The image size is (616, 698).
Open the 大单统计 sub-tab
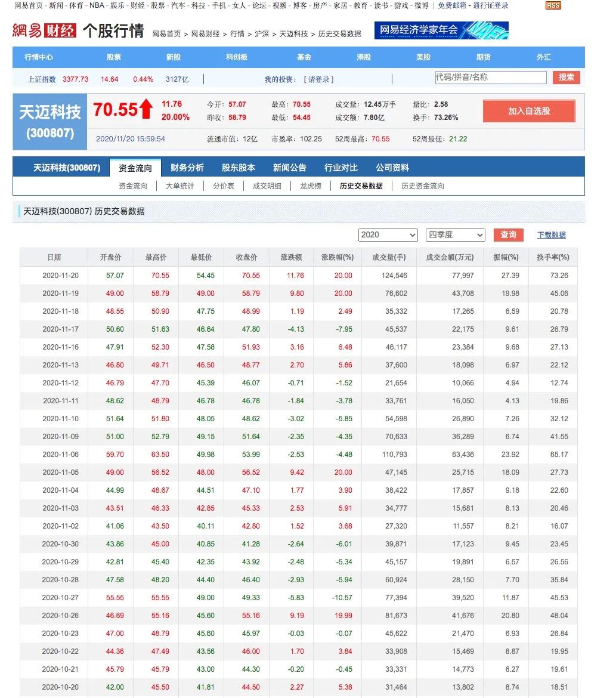coord(180,186)
